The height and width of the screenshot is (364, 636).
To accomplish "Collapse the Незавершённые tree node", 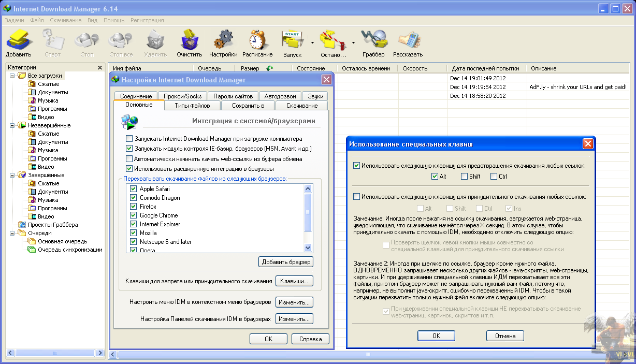I will (12, 125).
